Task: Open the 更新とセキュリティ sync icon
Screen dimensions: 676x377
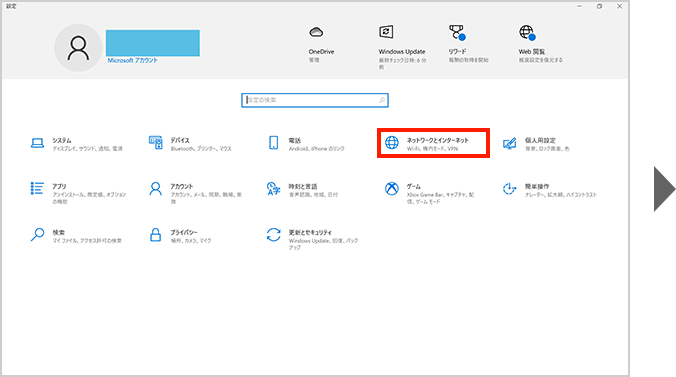Action: tap(273, 235)
